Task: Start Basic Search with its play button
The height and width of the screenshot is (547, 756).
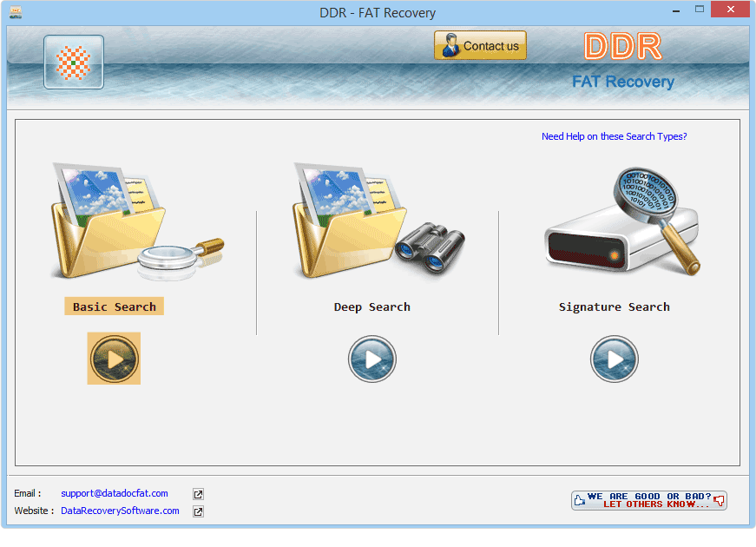Action: click(x=114, y=359)
